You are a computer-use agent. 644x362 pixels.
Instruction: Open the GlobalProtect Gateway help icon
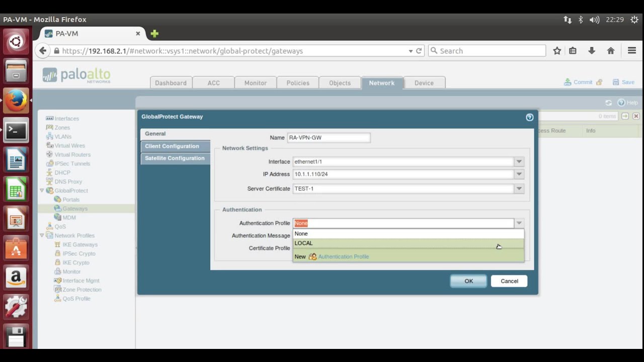tap(529, 117)
